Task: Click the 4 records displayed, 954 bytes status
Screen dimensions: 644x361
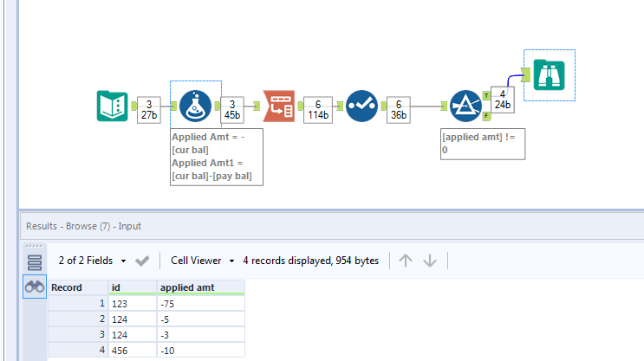Action: click(x=310, y=261)
